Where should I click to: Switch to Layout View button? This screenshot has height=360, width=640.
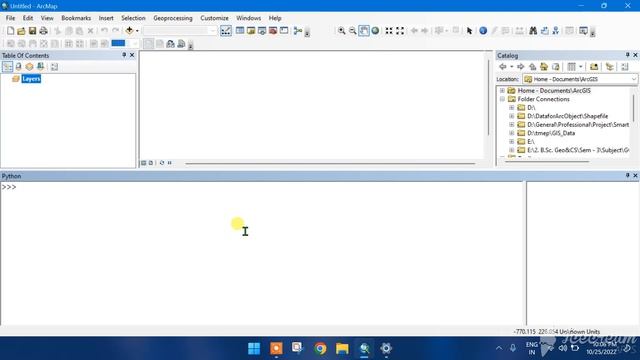(151, 163)
